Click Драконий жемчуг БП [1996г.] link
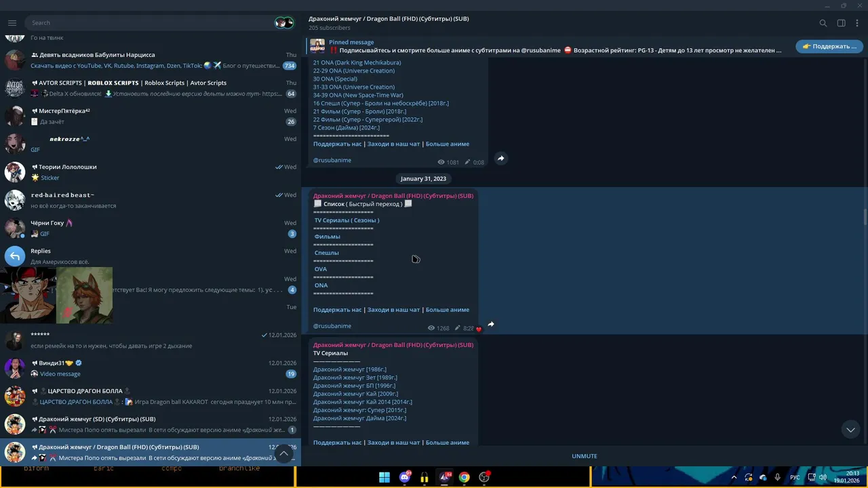868x488 pixels. (x=354, y=386)
